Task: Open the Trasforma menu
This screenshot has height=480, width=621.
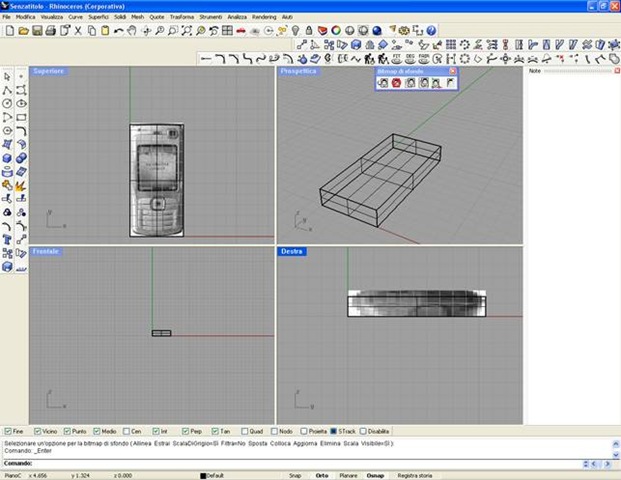Action: coord(182,17)
